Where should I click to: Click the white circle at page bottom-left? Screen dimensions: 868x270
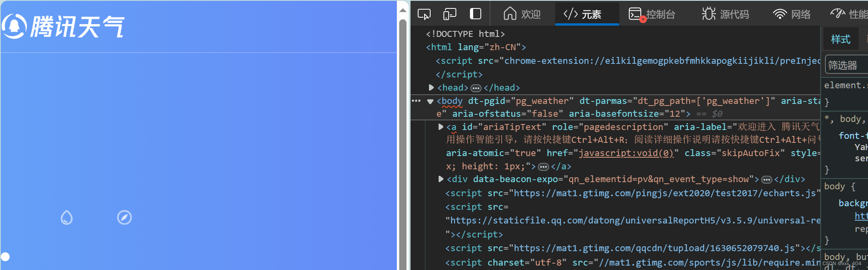pyautogui.click(x=5, y=257)
